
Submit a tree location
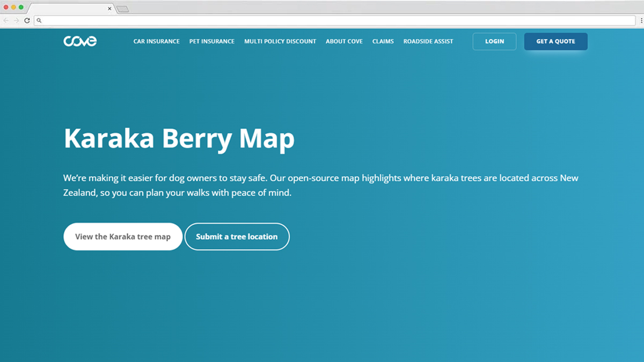pyautogui.click(x=237, y=237)
